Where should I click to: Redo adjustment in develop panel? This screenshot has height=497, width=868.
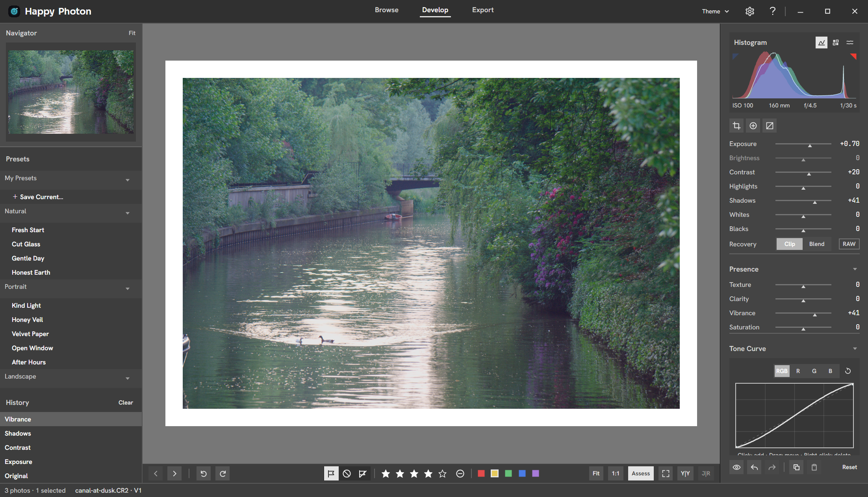[772, 467]
